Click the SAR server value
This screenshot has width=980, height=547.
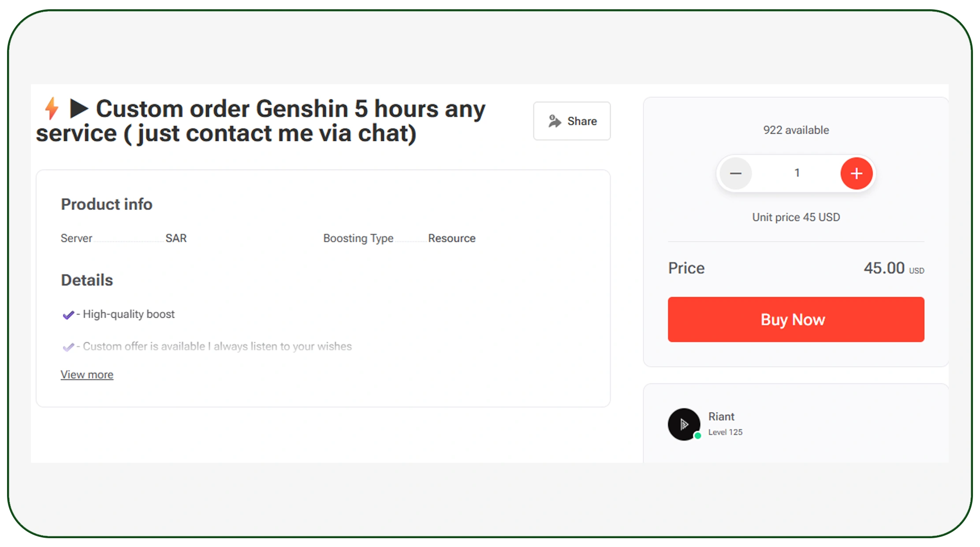coord(176,238)
